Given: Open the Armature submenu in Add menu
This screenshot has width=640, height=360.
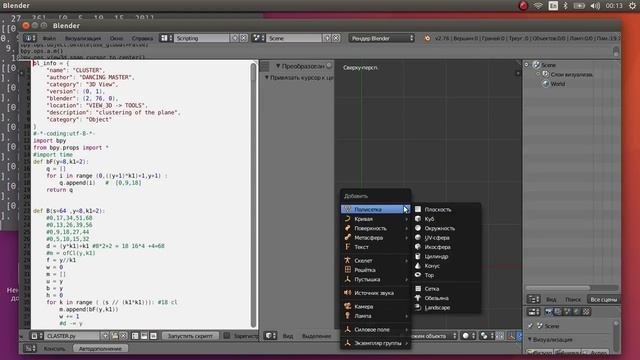Looking at the screenshot, I should coord(376,260).
